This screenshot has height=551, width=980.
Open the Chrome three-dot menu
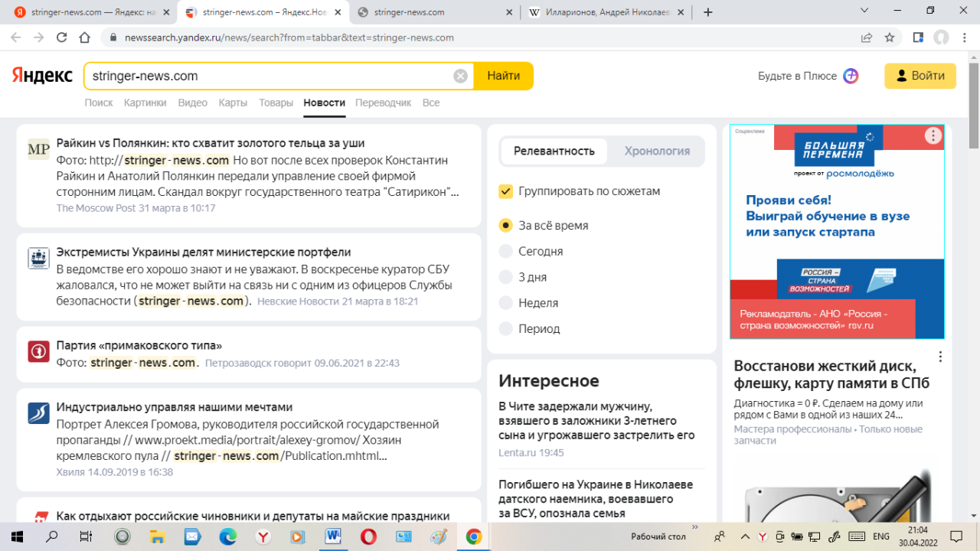pyautogui.click(x=965, y=37)
